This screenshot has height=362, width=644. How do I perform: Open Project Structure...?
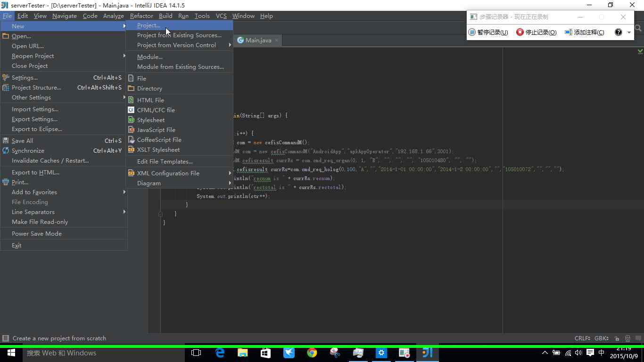pos(64,88)
